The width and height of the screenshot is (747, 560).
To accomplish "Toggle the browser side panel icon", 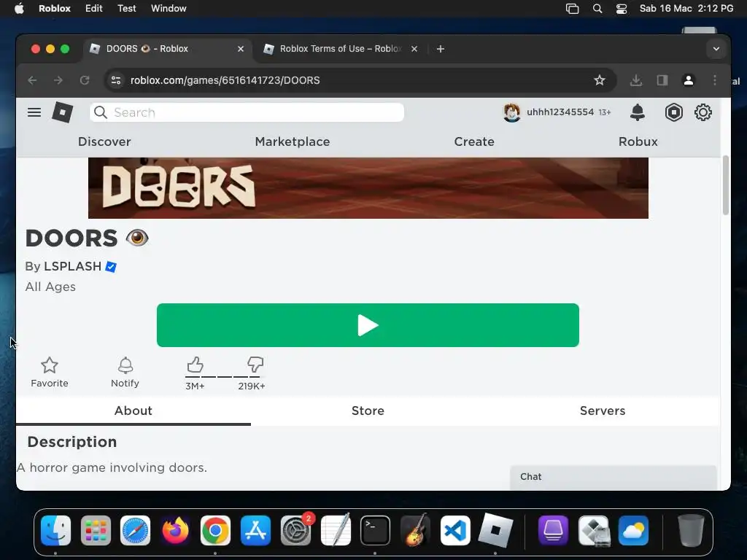I will [x=662, y=80].
